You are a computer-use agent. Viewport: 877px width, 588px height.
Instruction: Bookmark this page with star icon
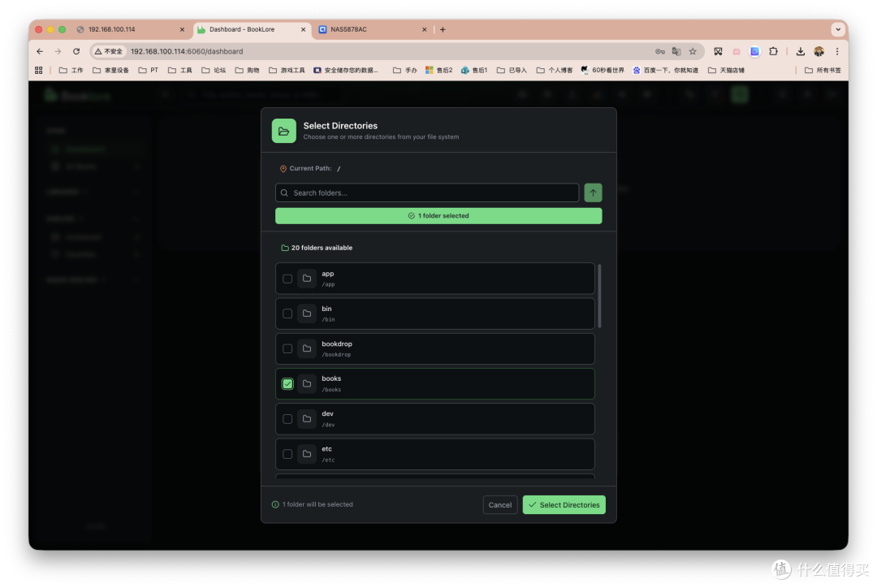coord(693,51)
